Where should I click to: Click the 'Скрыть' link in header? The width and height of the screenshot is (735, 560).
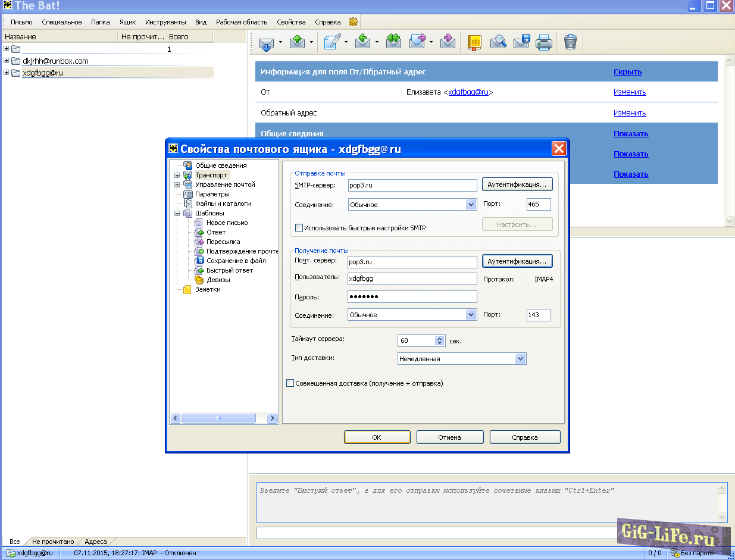627,72
